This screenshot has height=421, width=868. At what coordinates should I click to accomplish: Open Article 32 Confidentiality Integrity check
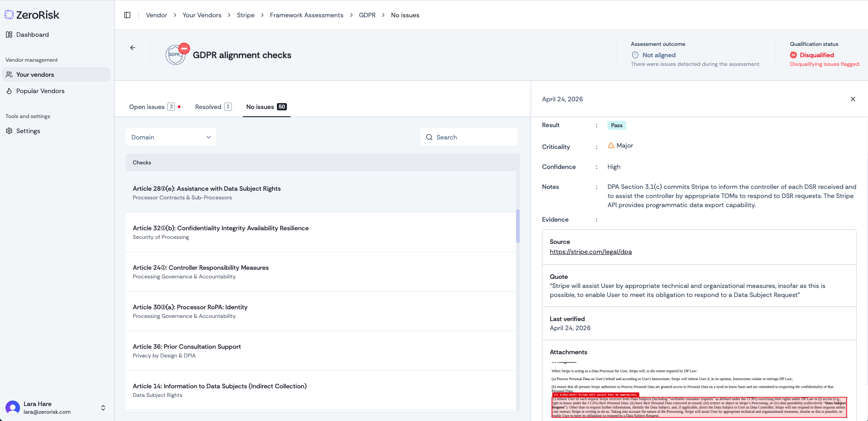321,232
